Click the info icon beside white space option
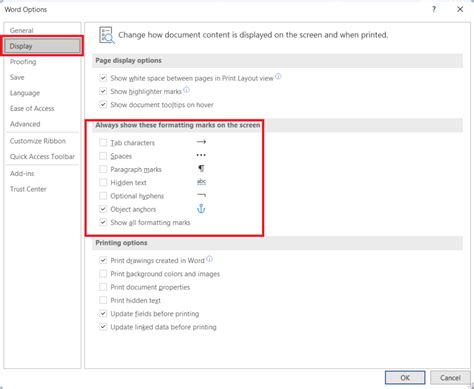 coord(278,77)
